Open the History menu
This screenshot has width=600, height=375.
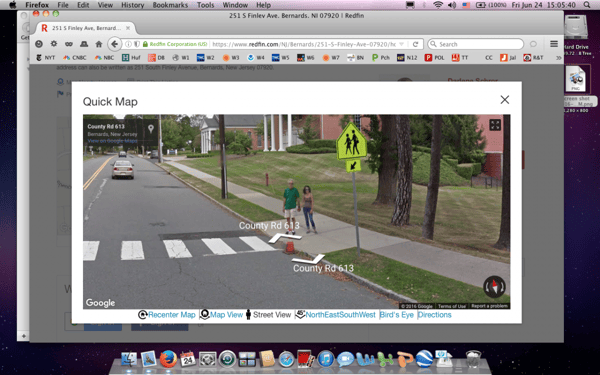[x=132, y=5]
